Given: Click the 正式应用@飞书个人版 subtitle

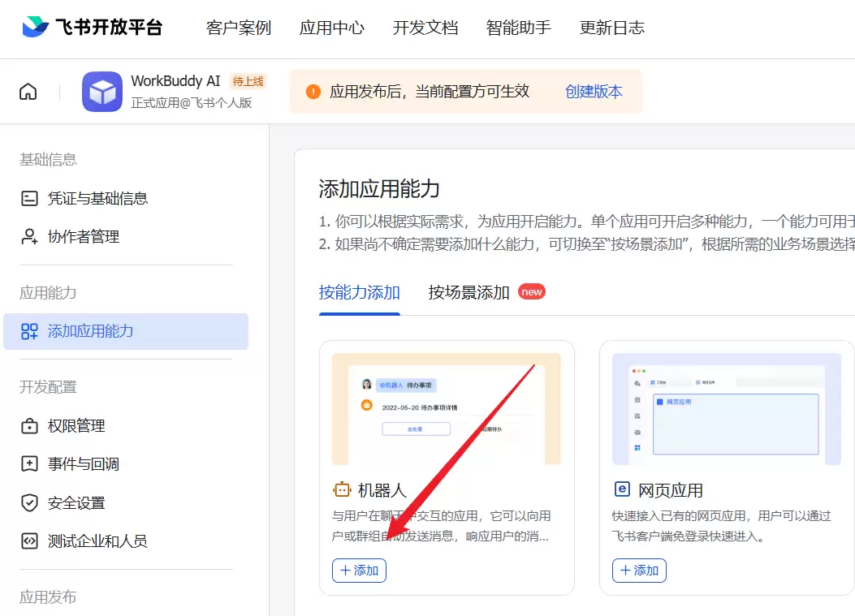Looking at the screenshot, I should (192, 102).
